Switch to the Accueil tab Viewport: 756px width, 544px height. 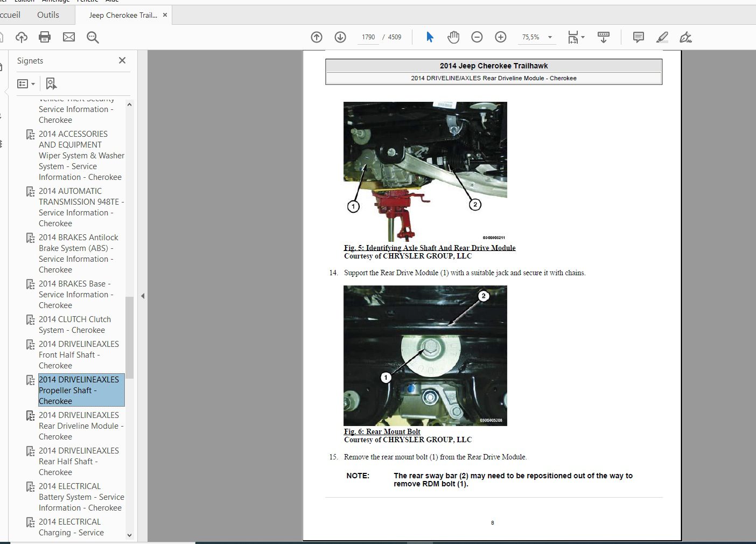click(x=10, y=15)
